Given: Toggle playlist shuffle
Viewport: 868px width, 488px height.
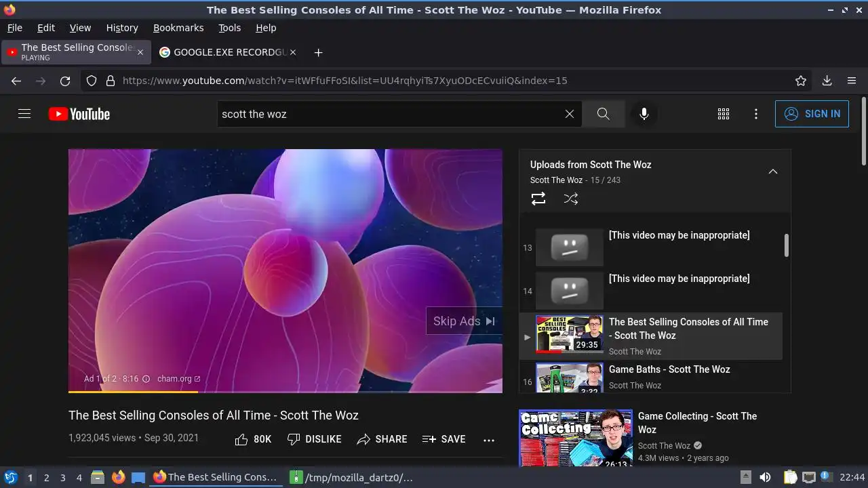Looking at the screenshot, I should tap(571, 199).
